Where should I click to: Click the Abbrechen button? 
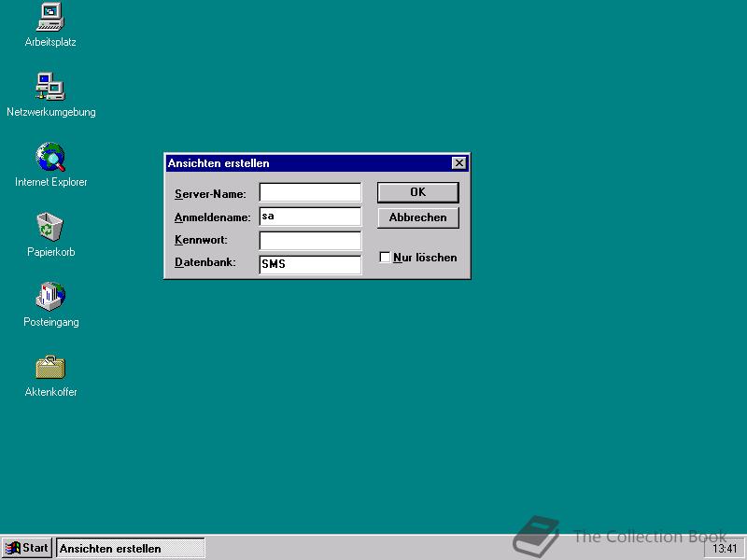pyautogui.click(x=417, y=217)
